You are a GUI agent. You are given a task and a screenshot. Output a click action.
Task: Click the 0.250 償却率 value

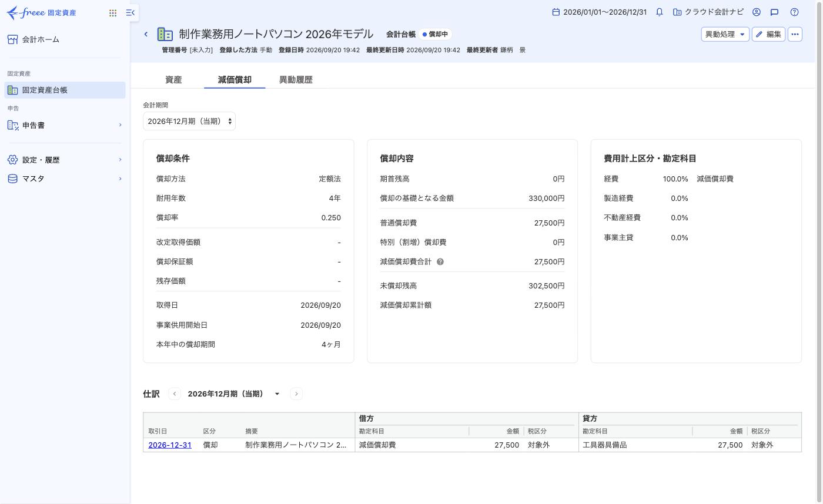(x=331, y=218)
